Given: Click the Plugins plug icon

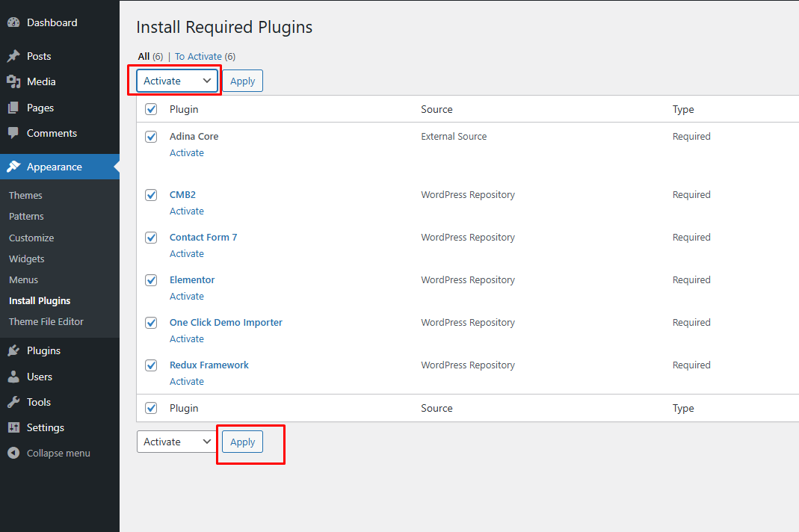Looking at the screenshot, I should 13,350.
